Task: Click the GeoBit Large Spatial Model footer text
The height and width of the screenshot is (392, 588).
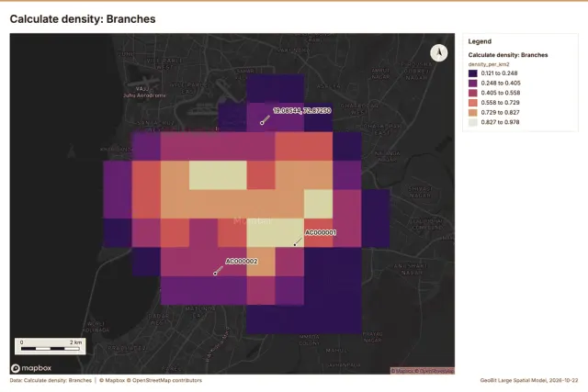Action: (x=529, y=380)
